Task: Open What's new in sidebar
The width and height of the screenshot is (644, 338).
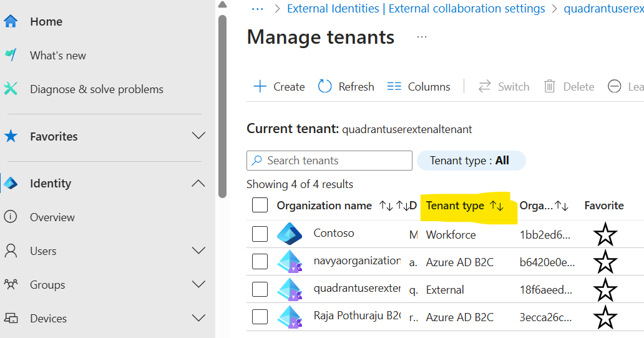Action: pos(57,56)
